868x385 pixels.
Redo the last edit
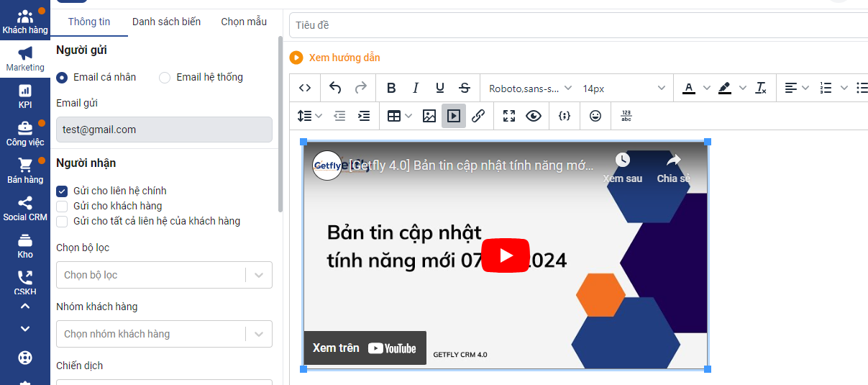[361, 88]
